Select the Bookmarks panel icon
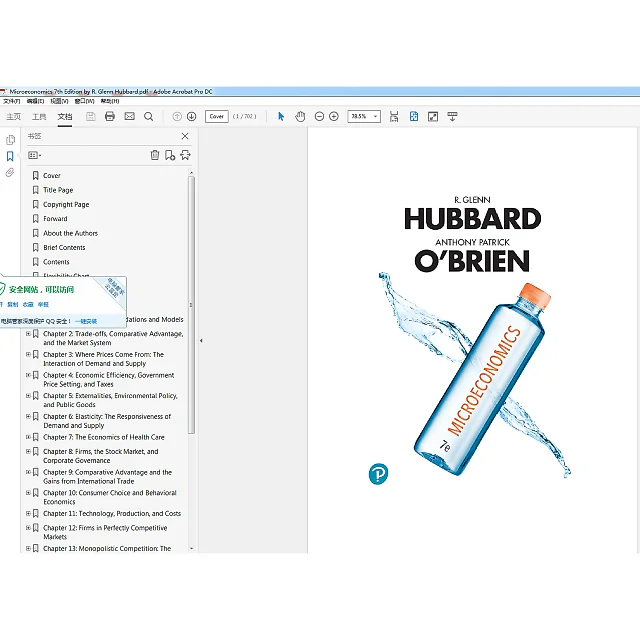This screenshot has width=640, height=640. [x=10, y=156]
